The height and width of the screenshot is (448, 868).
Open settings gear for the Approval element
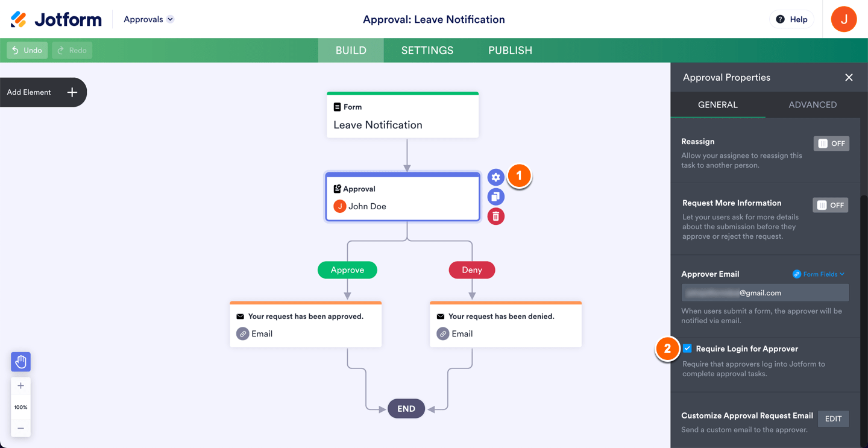[495, 177]
